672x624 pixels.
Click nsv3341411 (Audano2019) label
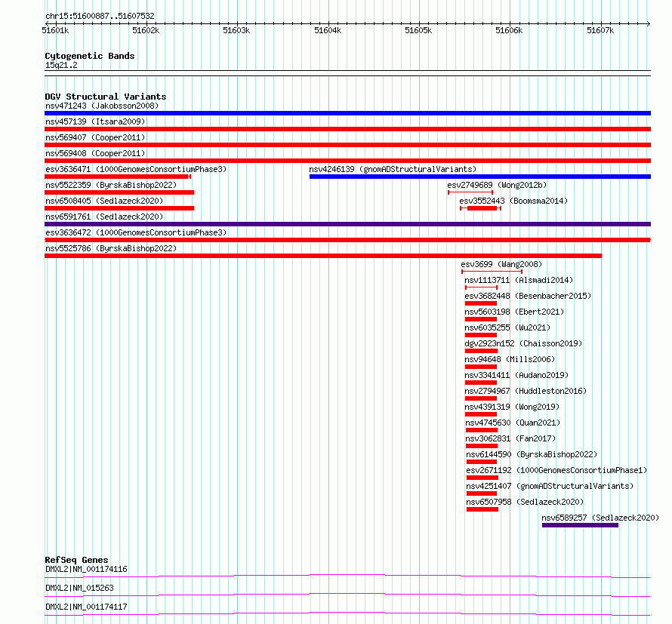pos(516,375)
